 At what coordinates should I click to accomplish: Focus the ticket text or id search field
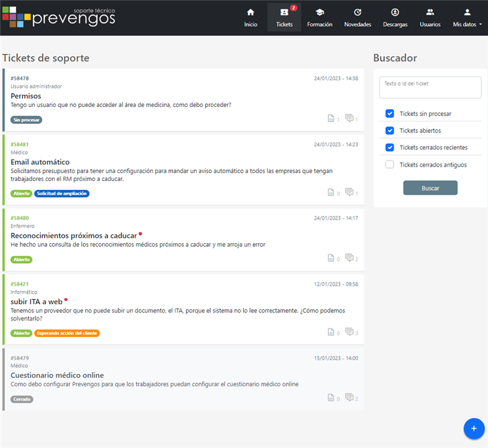click(430, 87)
